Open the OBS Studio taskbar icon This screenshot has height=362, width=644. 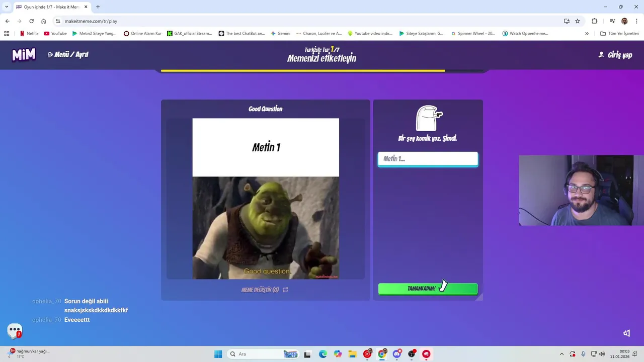pos(412,354)
